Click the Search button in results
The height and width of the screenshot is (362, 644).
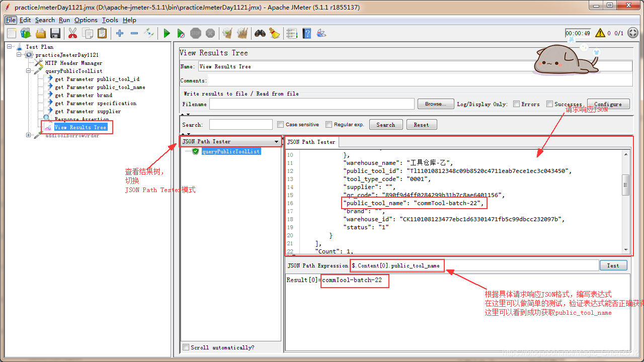[x=386, y=125]
